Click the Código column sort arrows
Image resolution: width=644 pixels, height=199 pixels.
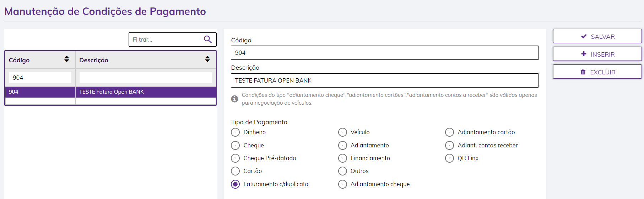coord(67,59)
